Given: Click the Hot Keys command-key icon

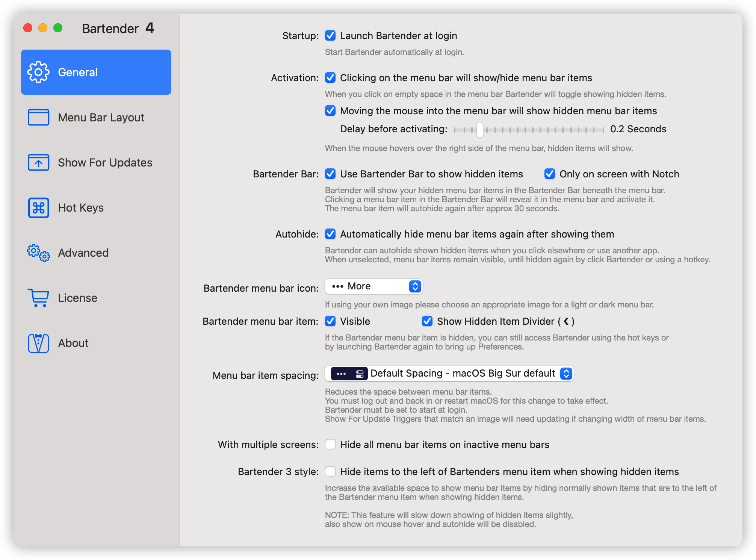Looking at the screenshot, I should (x=38, y=207).
